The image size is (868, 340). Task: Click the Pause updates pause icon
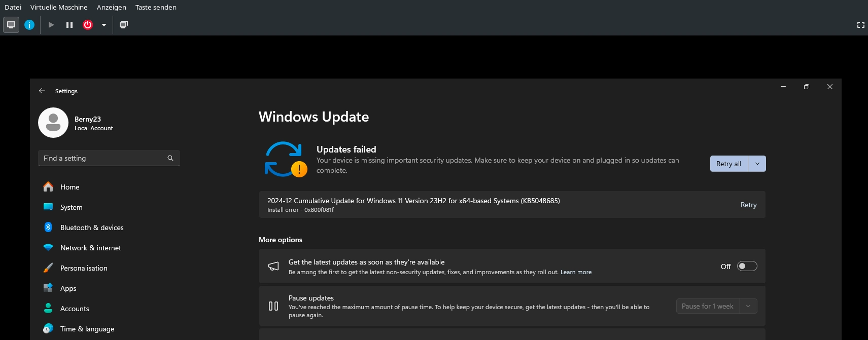point(273,306)
